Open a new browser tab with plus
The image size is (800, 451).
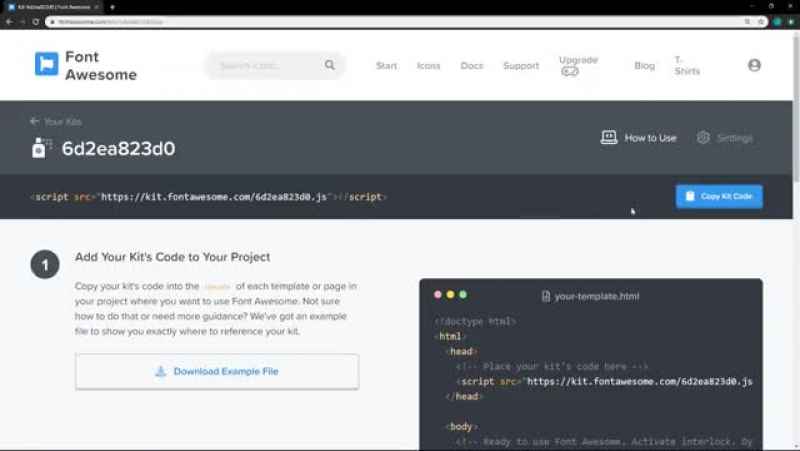tap(112, 7)
